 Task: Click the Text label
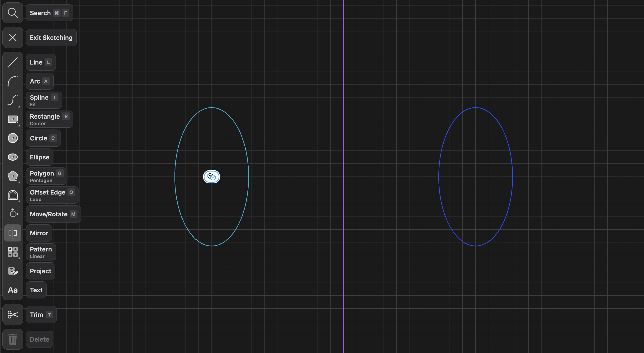[37, 290]
